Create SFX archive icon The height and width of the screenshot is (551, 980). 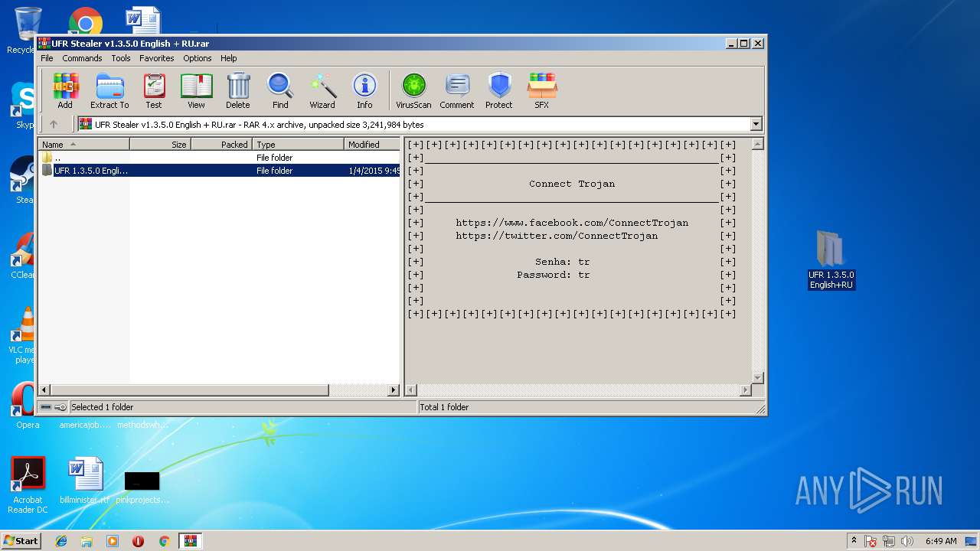542,91
